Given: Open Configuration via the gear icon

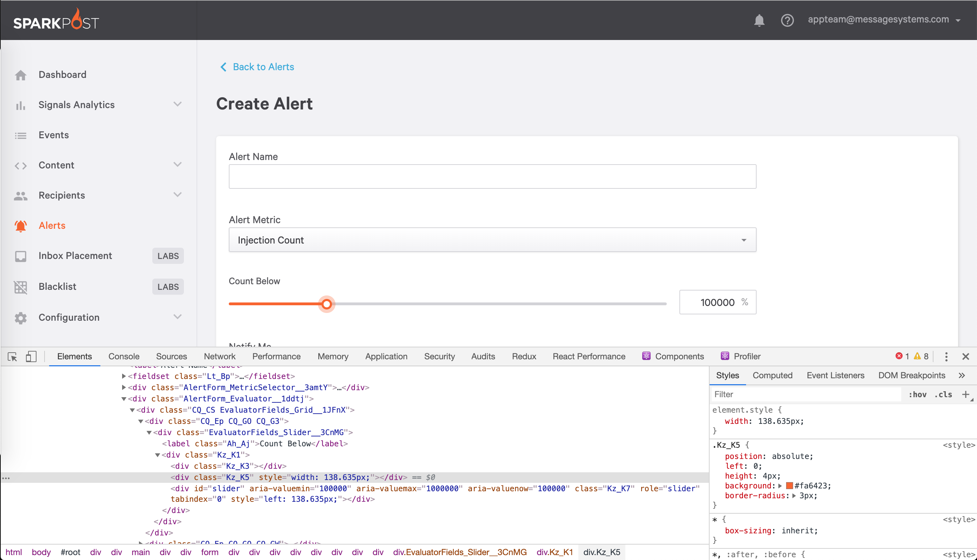Looking at the screenshot, I should click(x=21, y=318).
